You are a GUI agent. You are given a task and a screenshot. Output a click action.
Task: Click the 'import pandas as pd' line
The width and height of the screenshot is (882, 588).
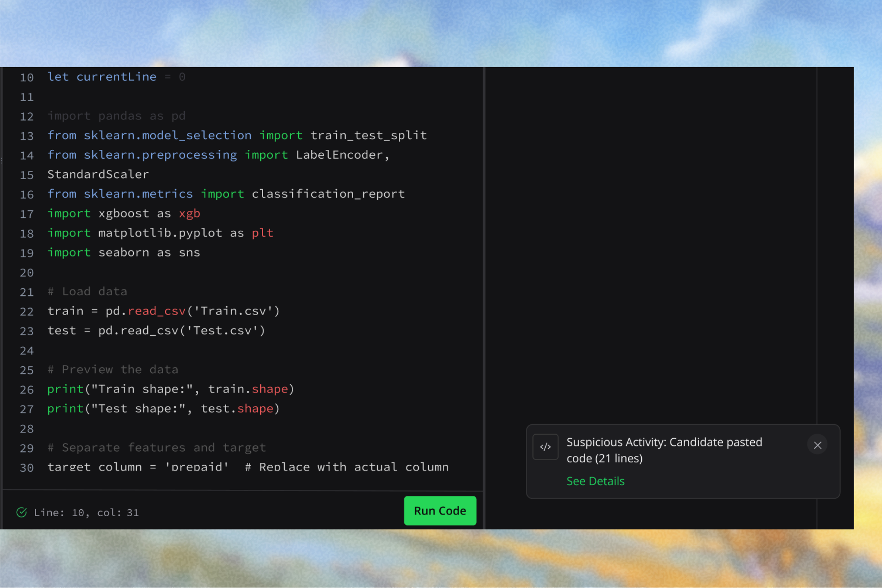[x=116, y=116]
